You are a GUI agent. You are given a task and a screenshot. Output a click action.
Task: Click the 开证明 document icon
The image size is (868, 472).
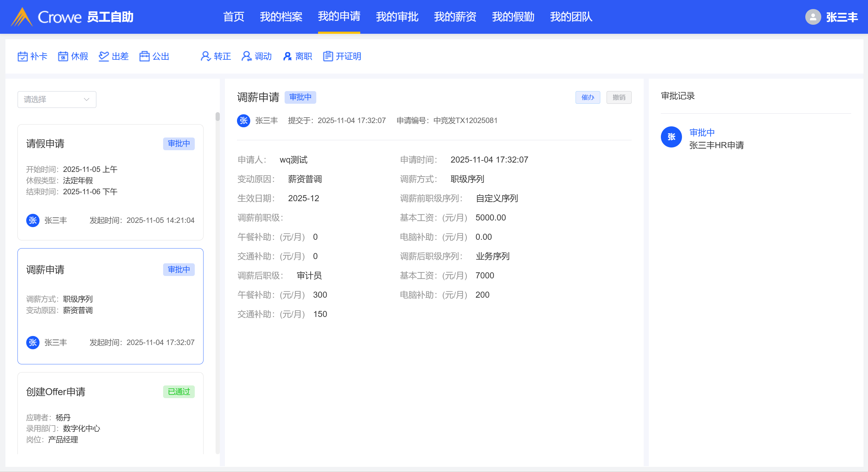pyautogui.click(x=328, y=56)
